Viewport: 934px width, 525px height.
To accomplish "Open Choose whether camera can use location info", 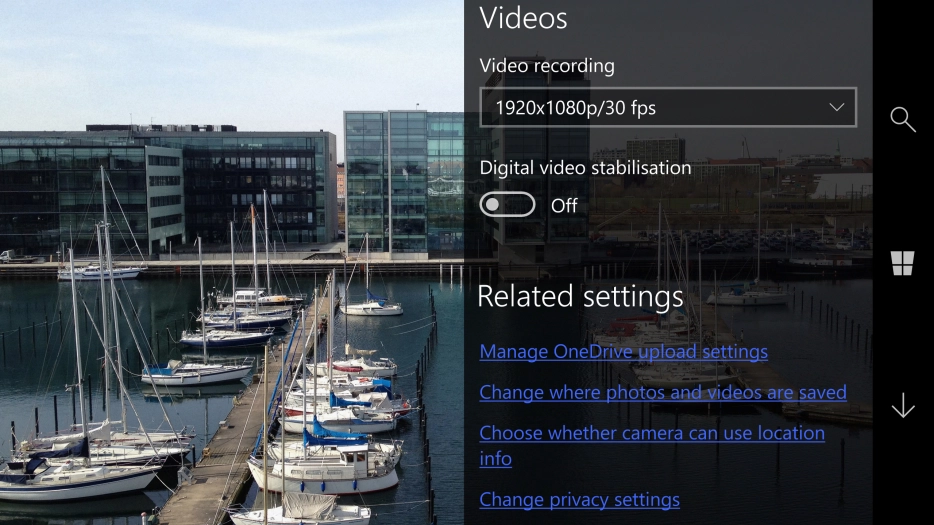I will pos(652,445).
